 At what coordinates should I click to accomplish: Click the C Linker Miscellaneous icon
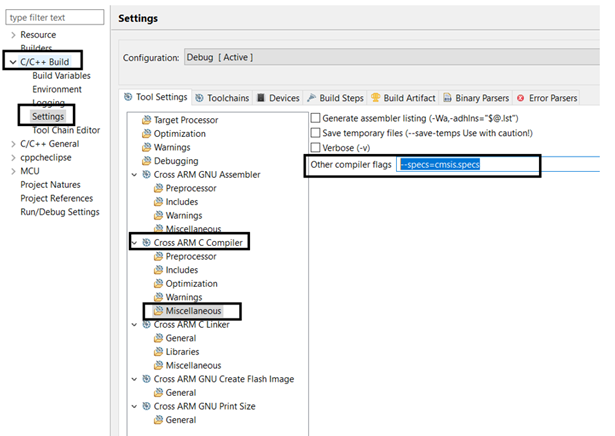click(x=158, y=365)
